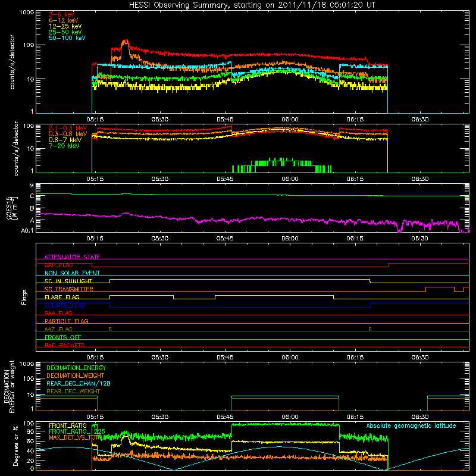476x476 pixels.
Task: Click the yellow '0.8-7 MeV' legend label
Action: pyautogui.click(x=65, y=140)
